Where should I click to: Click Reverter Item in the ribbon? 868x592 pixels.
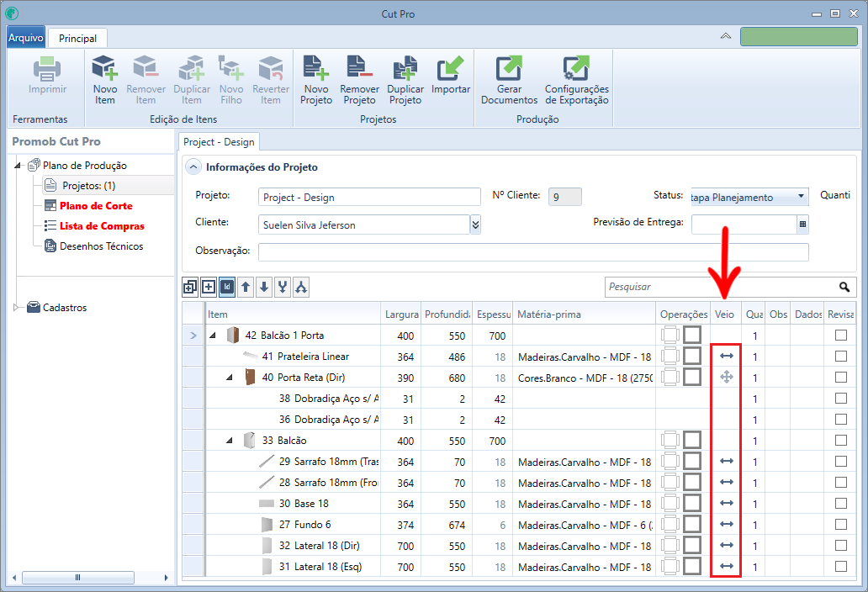click(x=271, y=80)
